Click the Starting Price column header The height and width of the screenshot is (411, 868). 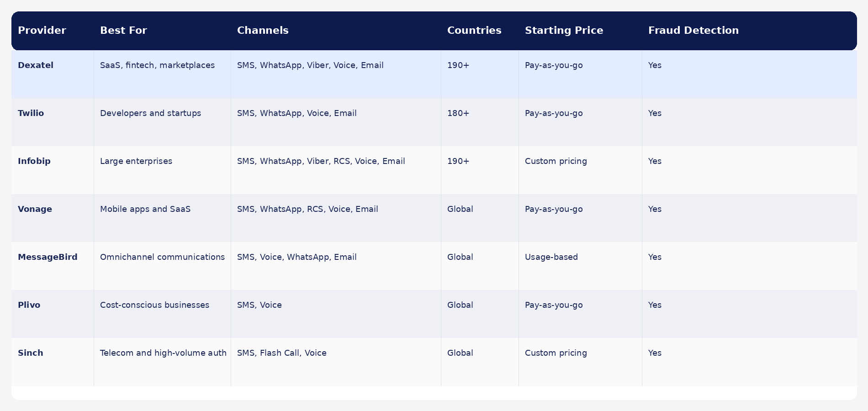tap(564, 31)
